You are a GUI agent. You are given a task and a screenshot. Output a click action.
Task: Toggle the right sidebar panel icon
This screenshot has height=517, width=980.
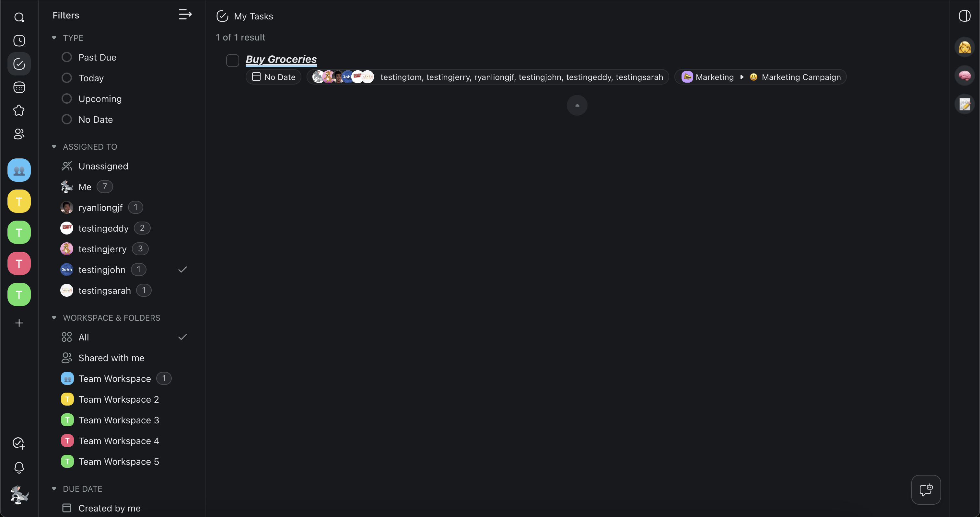point(964,16)
